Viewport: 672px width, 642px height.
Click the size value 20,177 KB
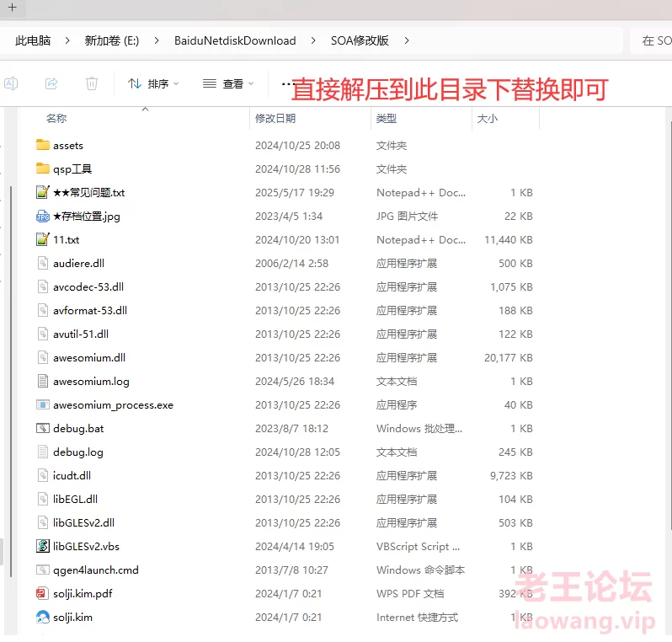pyautogui.click(x=509, y=358)
